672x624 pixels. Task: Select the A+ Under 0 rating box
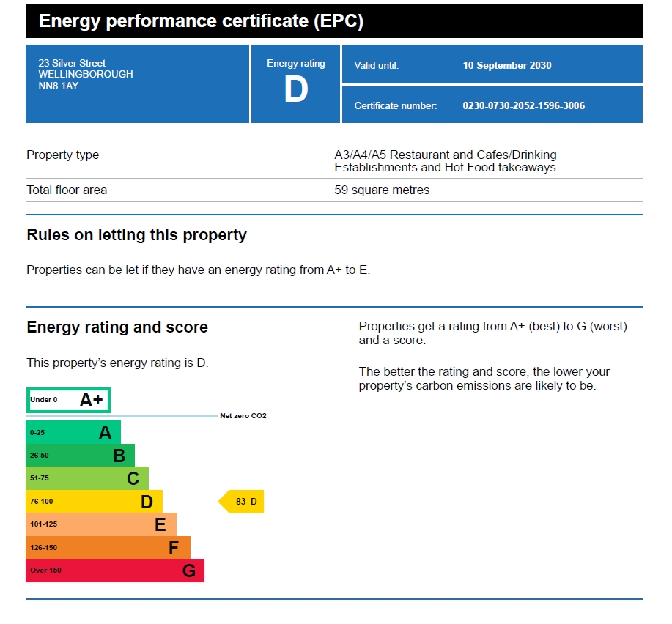point(68,400)
